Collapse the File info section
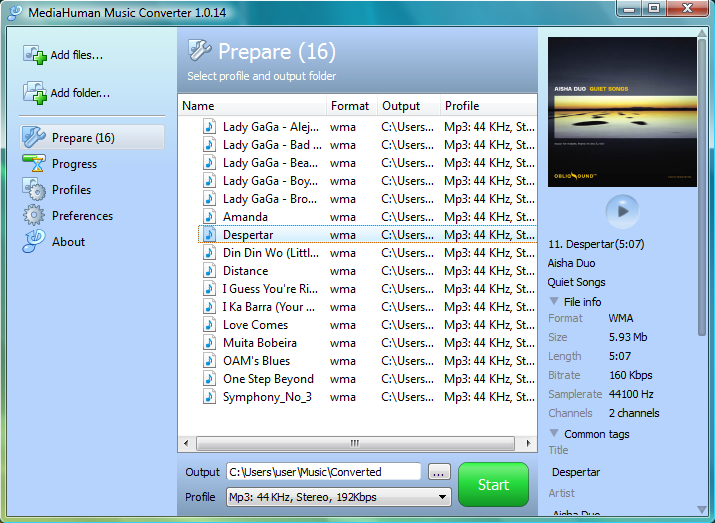 (554, 301)
